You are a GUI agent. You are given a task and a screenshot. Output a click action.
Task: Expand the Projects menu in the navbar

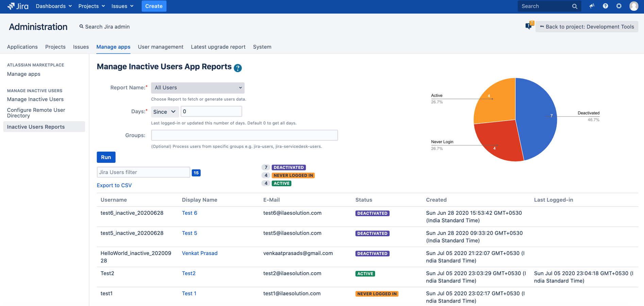coord(91,6)
